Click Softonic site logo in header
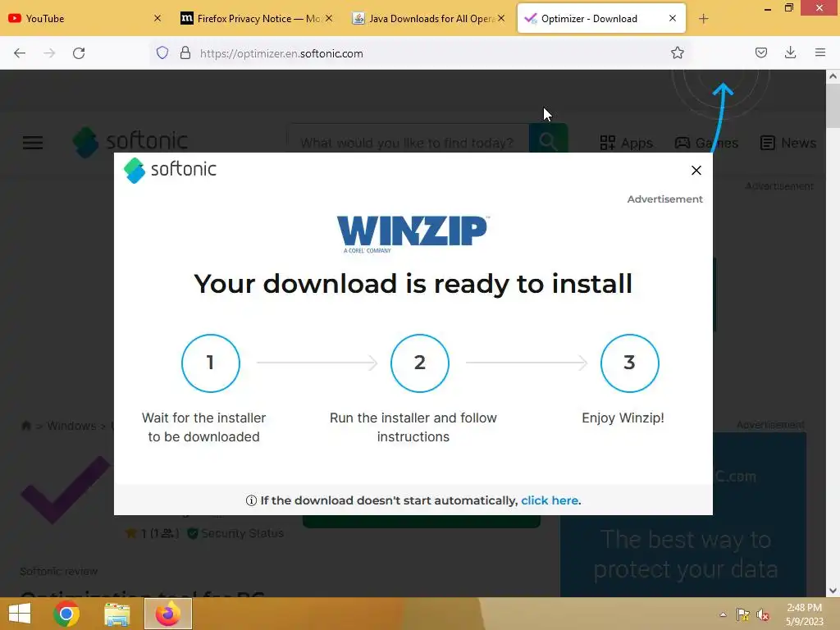840x630 pixels. [x=130, y=142]
